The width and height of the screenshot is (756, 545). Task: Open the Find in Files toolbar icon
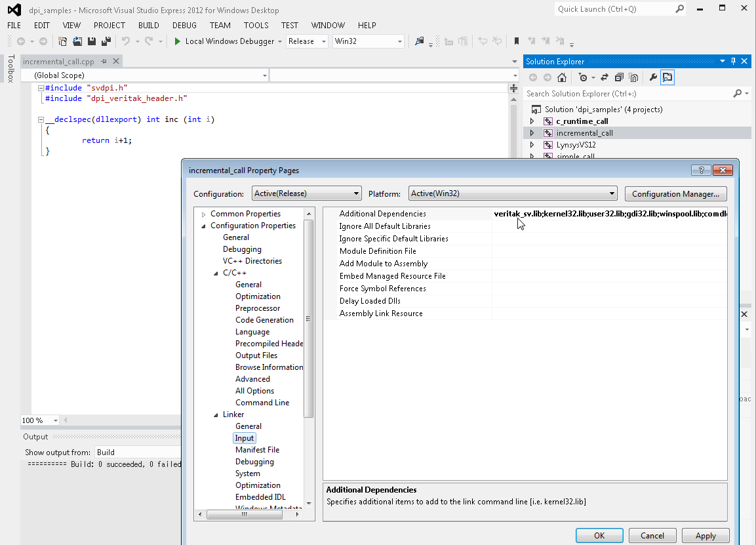[x=420, y=41]
